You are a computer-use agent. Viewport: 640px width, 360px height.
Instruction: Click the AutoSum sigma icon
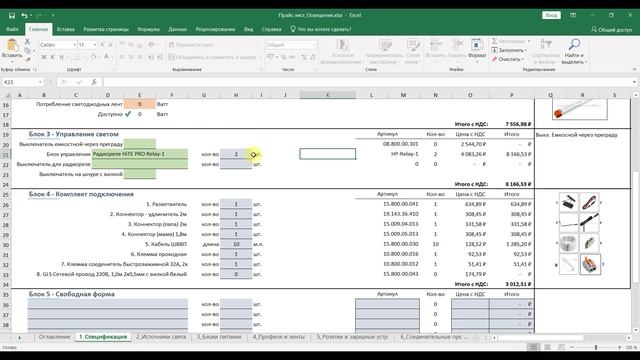[x=494, y=41]
